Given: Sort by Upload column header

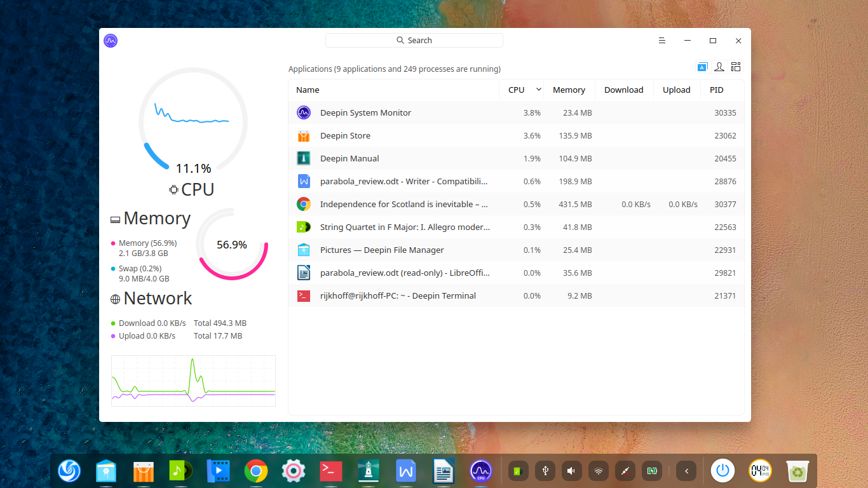Looking at the screenshot, I should 677,90.
